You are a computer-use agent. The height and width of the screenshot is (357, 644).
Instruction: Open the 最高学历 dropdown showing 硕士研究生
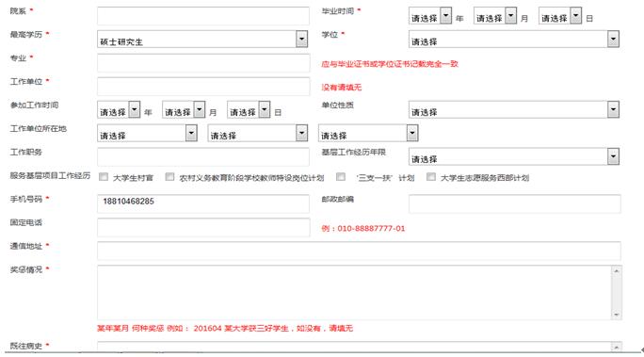point(202,39)
